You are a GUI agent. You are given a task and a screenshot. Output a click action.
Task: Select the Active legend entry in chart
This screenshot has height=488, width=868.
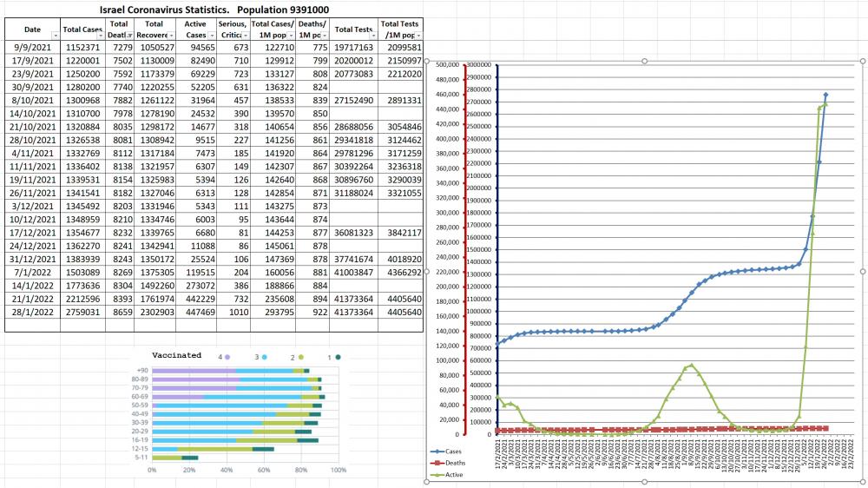(x=447, y=475)
